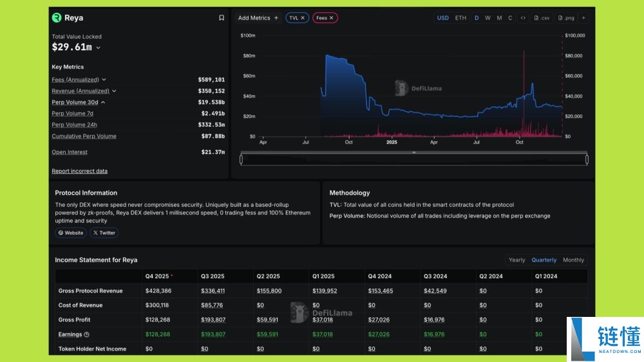Viewport: 644px width, 362px height.
Task: Switch income statement to Yearly
Action: (516, 260)
